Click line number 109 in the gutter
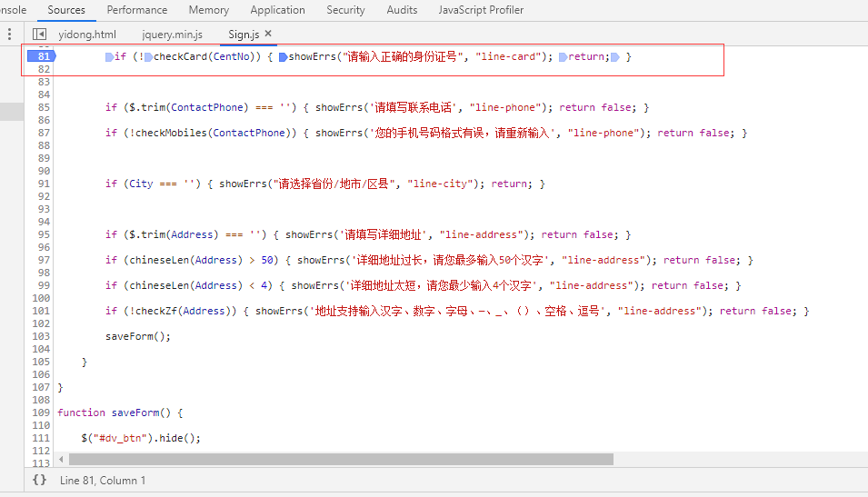 [41, 413]
